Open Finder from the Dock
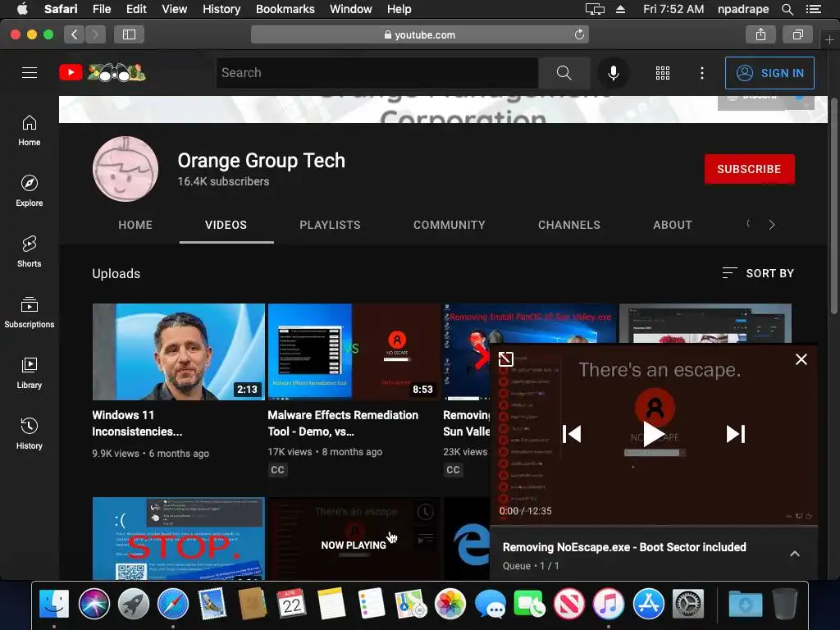 coord(54,603)
